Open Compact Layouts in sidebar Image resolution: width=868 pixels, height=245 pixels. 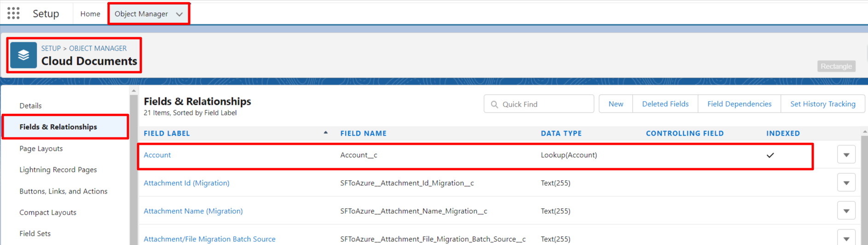[x=48, y=212]
